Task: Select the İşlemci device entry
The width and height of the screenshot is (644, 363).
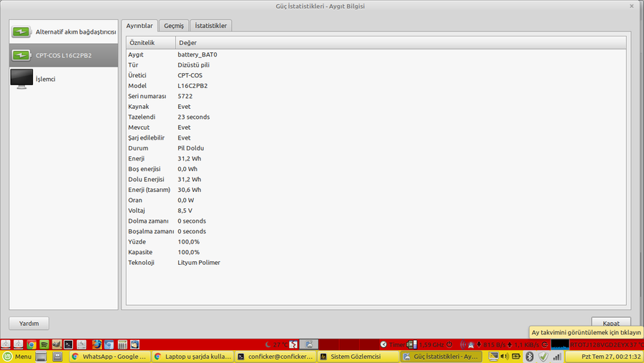Action: click(x=64, y=79)
